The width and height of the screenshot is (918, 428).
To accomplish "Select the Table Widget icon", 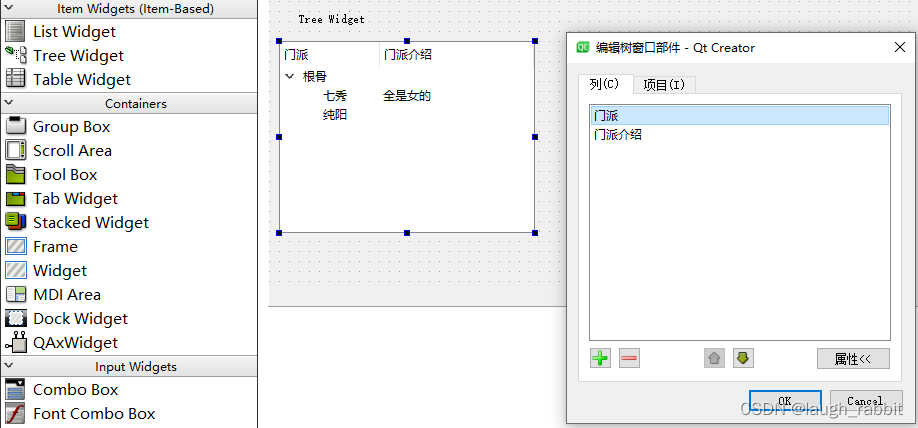I will [15, 79].
